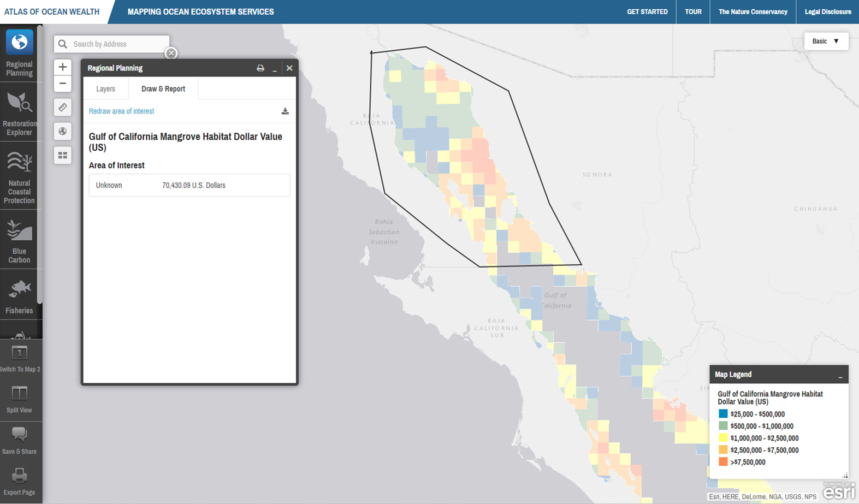Open the Basic basemap dropdown
The width and height of the screenshot is (859, 504).
click(826, 41)
